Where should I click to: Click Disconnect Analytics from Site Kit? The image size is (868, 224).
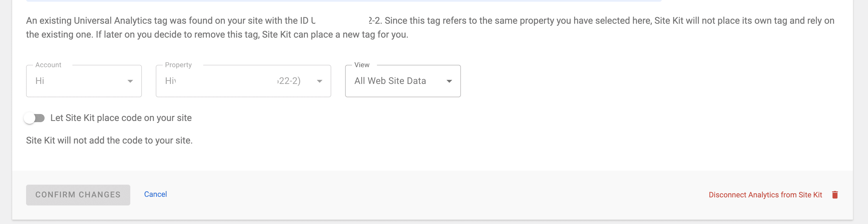(x=765, y=194)
